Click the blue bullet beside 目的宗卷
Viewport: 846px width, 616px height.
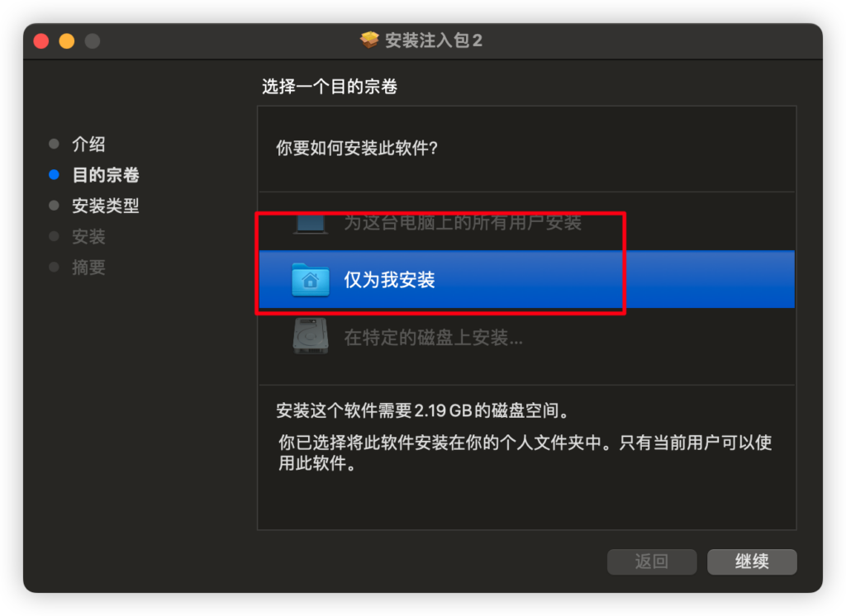click(x=54, y=174)
